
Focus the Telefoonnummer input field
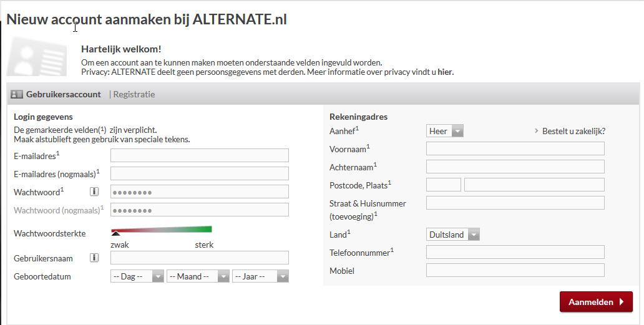click(x=515, y=252)
